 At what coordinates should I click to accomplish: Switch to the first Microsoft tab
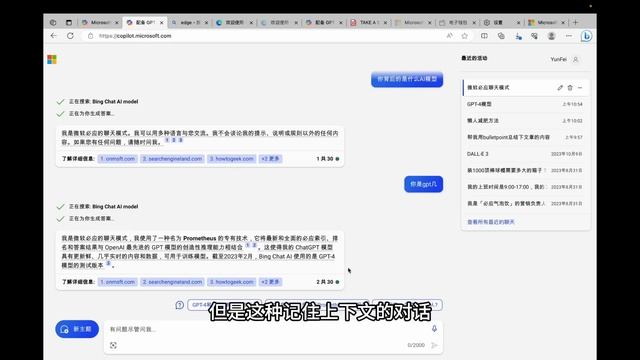(x=99, y=22)
